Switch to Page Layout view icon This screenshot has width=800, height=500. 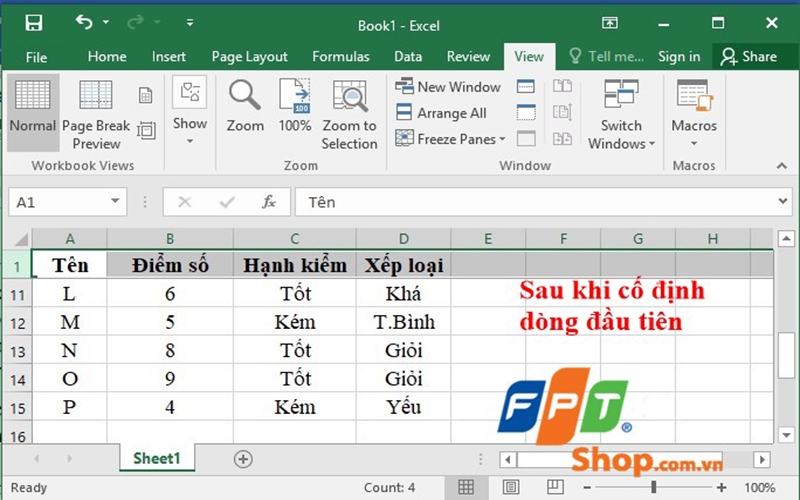(145, 95)
